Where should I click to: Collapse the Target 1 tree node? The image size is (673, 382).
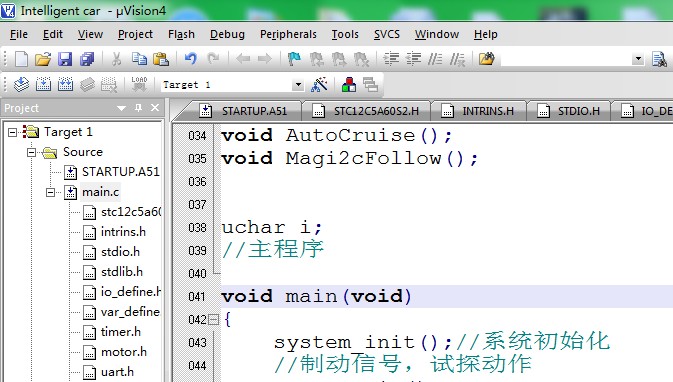pos(12,132)
